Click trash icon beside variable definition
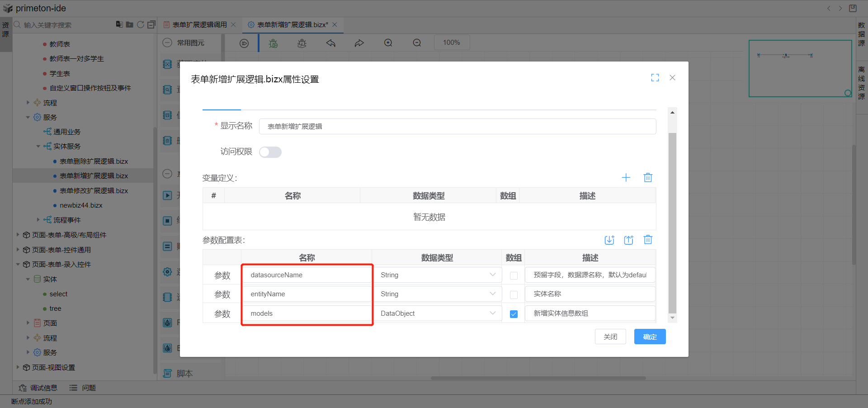This screenshot has height=408, width=868. click(648, 178)
